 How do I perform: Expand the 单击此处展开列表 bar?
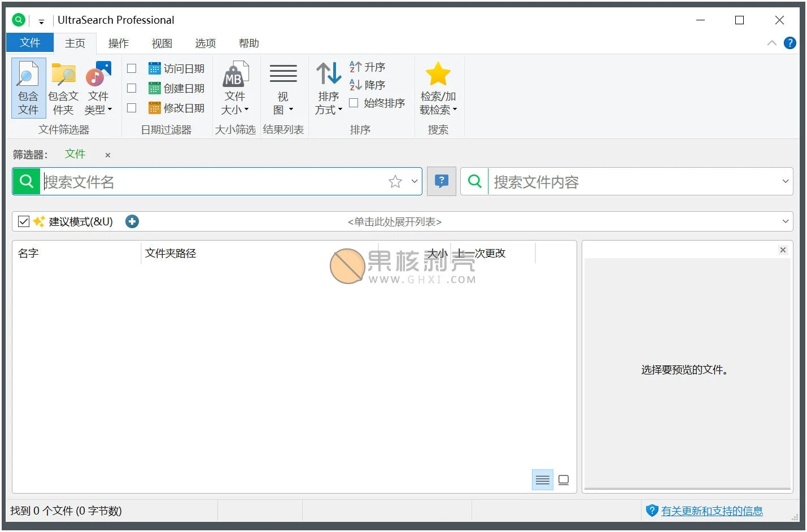coord(395,221)
